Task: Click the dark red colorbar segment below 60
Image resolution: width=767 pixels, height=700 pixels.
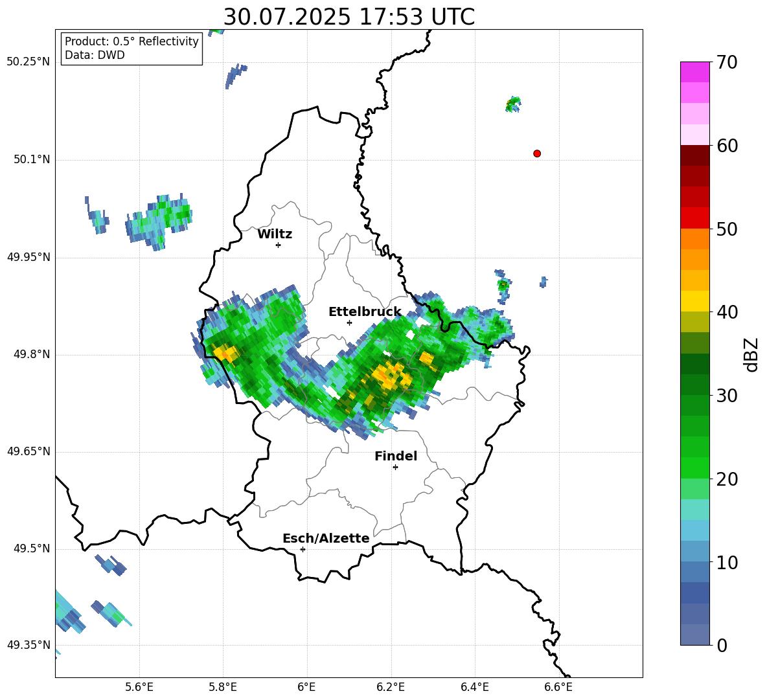Action: pos(694,155)
